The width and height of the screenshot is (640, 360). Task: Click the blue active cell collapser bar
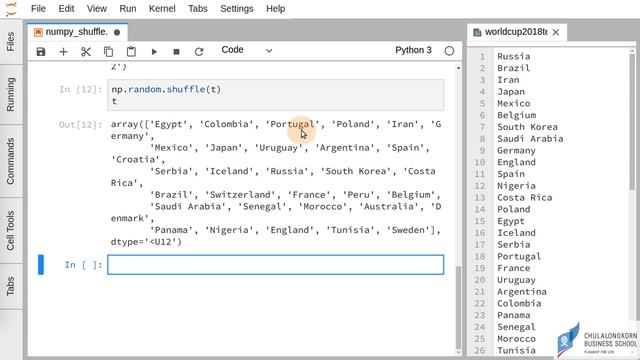41,264
